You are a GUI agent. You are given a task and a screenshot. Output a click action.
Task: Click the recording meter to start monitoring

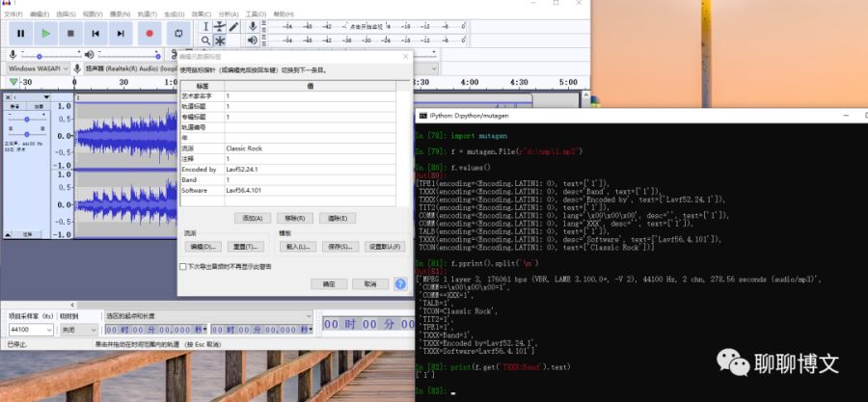[x=366, y=26]
